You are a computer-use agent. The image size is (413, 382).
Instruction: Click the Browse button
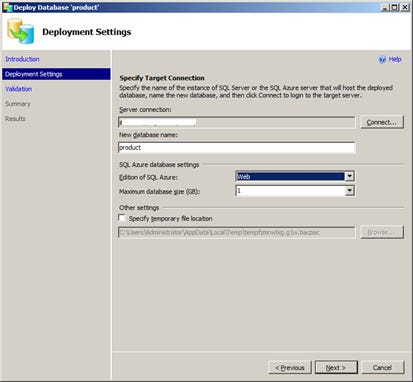(x=382, y=232)
